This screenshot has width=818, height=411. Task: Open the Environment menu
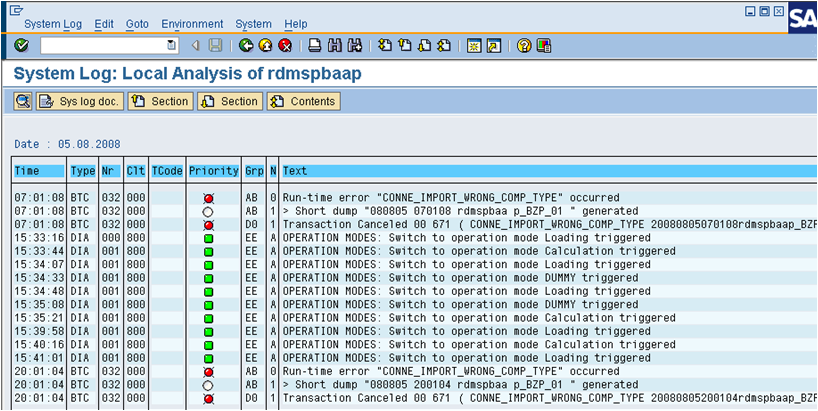(192, 24)
